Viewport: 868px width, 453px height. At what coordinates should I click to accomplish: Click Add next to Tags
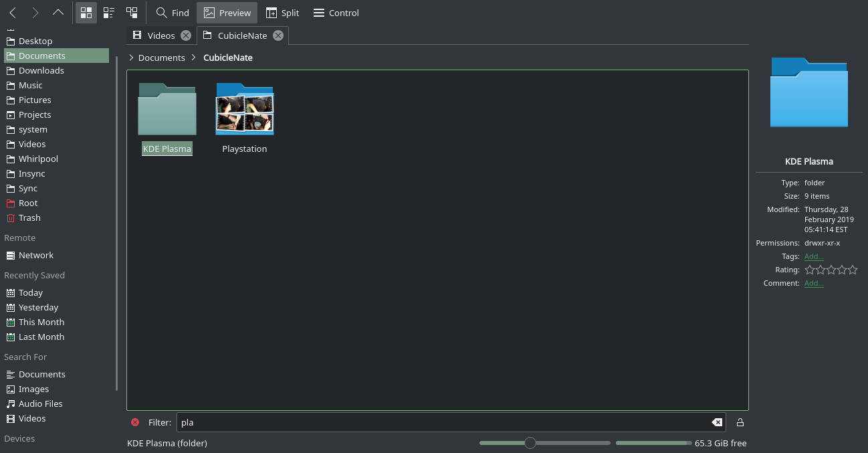point(813,256)
